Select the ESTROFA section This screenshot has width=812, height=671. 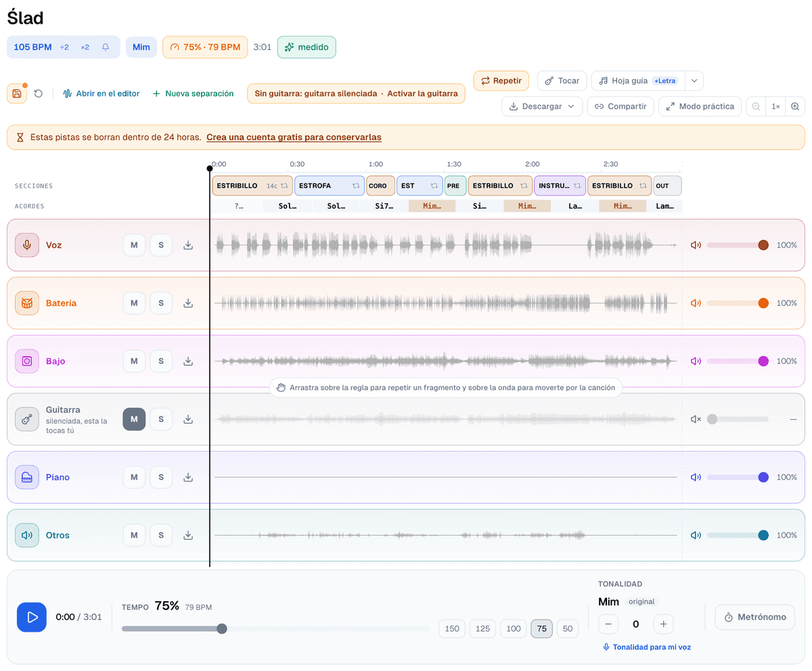point(330,186)
